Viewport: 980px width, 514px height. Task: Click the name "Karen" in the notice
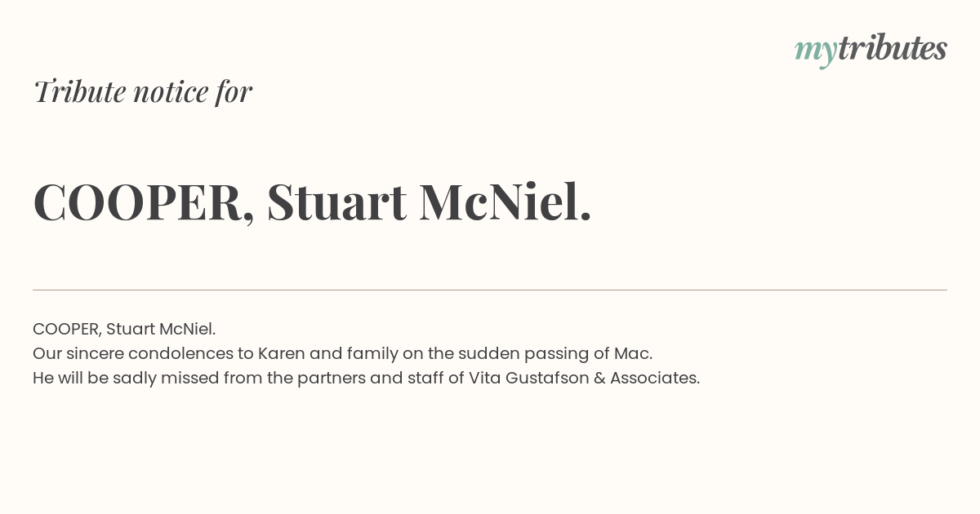pos(281,353)
